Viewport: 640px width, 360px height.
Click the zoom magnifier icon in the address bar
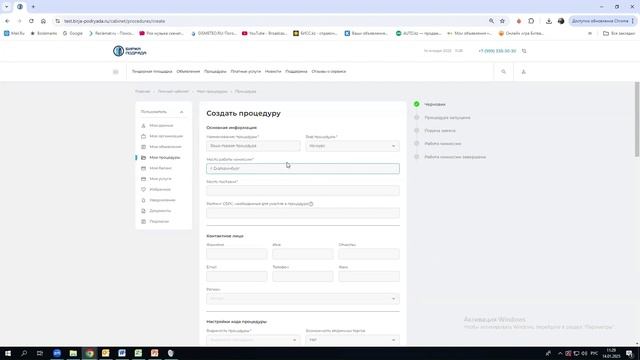[x=491, y=21]
